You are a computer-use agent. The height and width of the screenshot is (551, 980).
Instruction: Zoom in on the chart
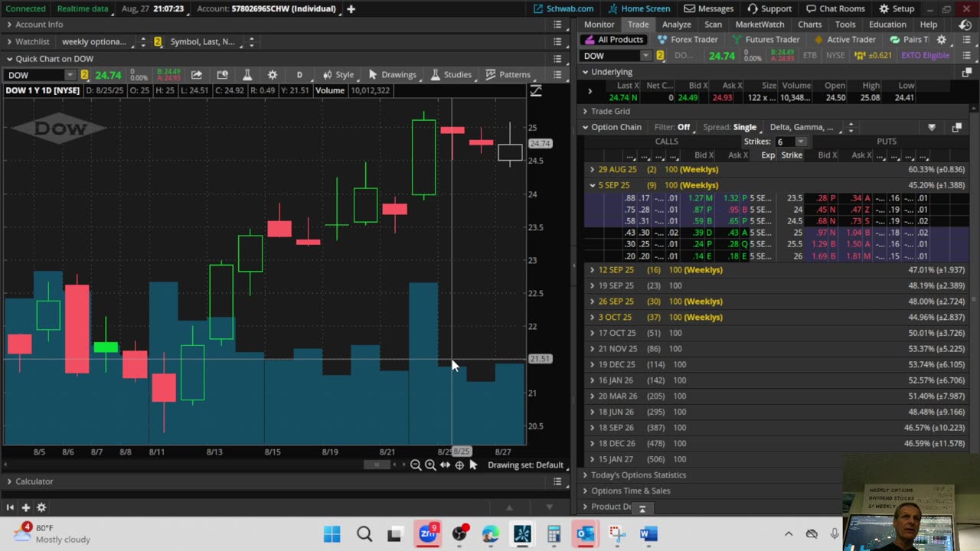(430, 465)
